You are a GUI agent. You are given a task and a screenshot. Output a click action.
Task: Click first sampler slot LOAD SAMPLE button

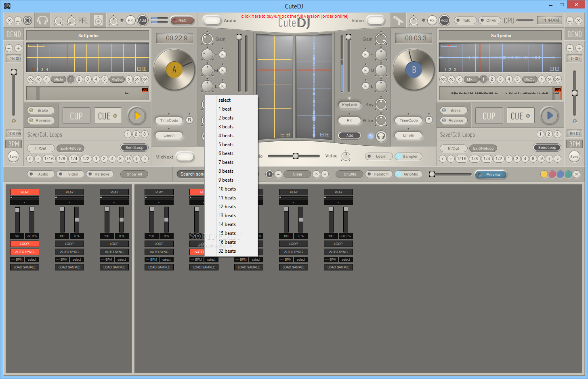(x=25, y=267)
